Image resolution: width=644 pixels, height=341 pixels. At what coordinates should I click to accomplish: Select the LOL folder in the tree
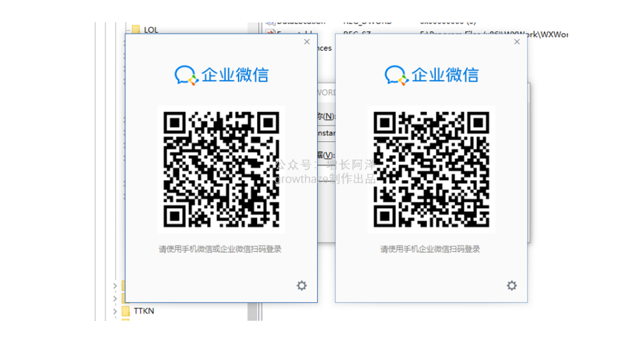click(151, 29)
